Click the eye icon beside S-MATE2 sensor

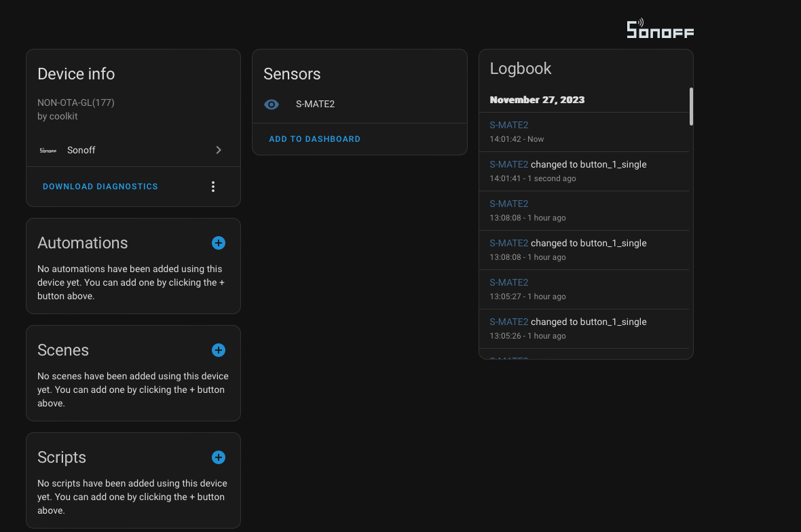click(x=272, y=104)
